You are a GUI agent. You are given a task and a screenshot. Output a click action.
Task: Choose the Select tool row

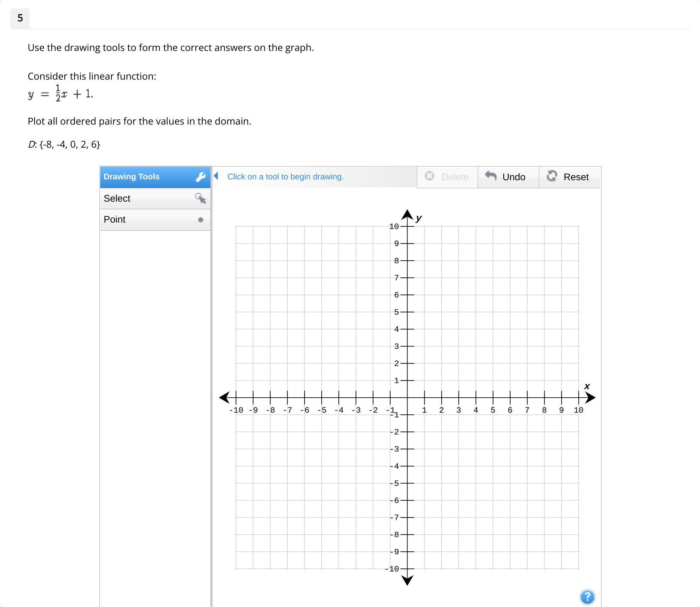(x=155, y=199)
